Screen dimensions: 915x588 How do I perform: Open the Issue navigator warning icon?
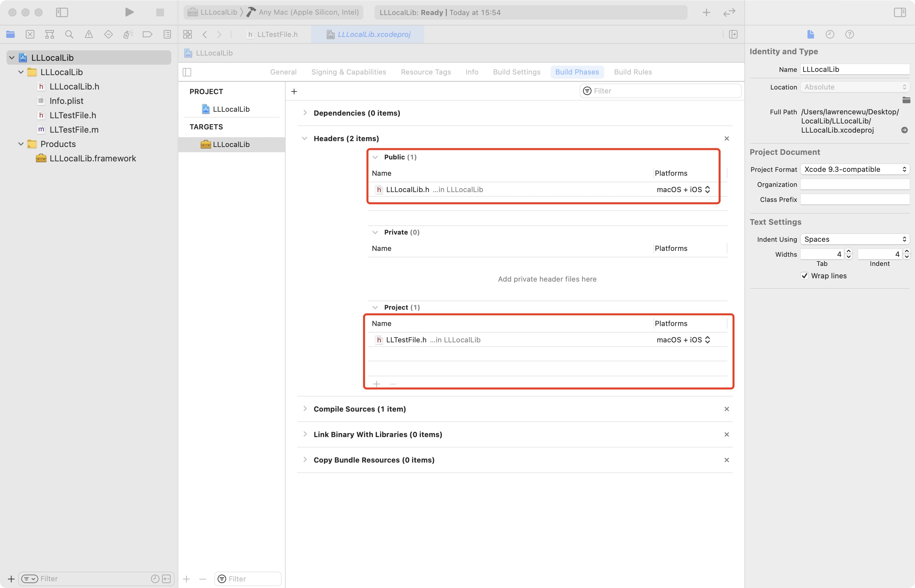pyautogui.click(x=89, y=34)
